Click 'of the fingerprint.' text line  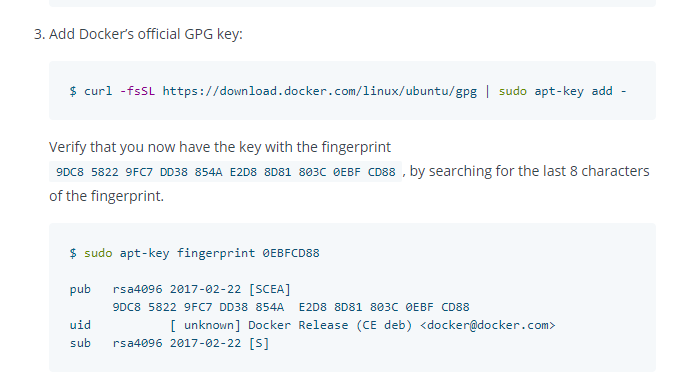point(106,196)
